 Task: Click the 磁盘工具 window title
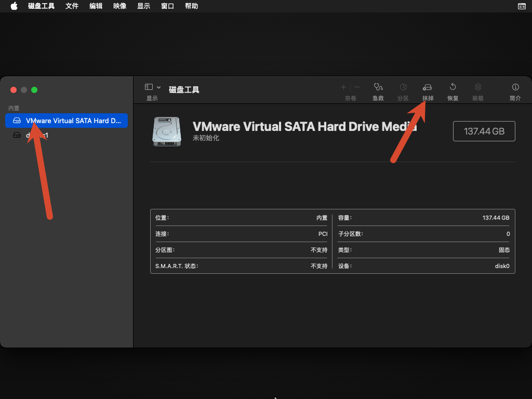[x=184, y=89]
